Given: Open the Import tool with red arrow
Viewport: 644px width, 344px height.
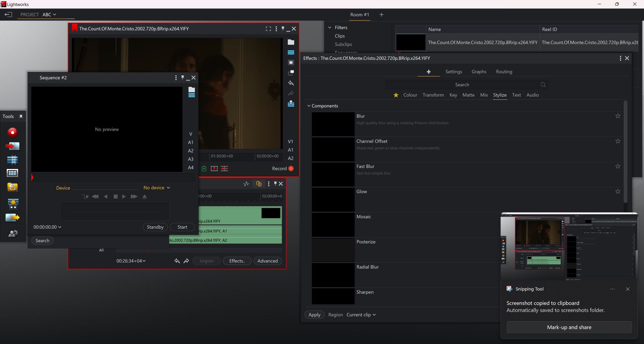Looking at the screenshot, I should (x=12, y=146).
